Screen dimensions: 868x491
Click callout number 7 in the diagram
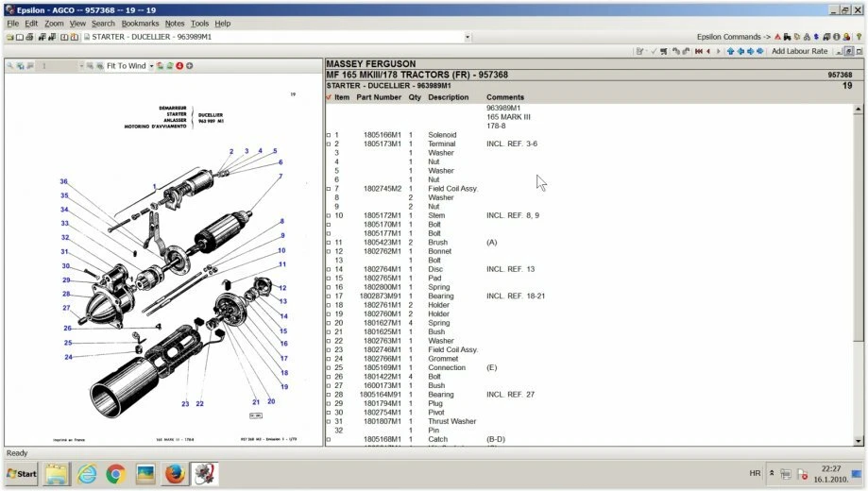pyautogui.click(x=281, y=176)
